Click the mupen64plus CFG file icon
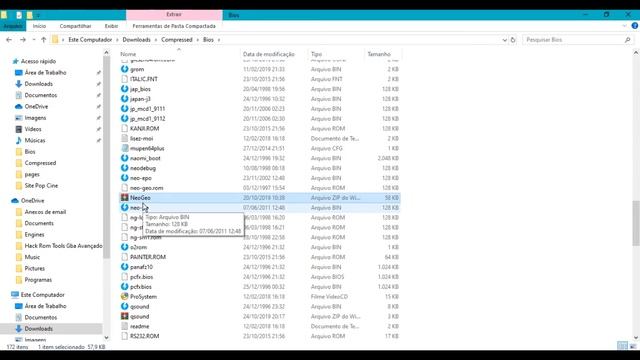This screenshot has width=640, height=360. [x=124, y=148]
